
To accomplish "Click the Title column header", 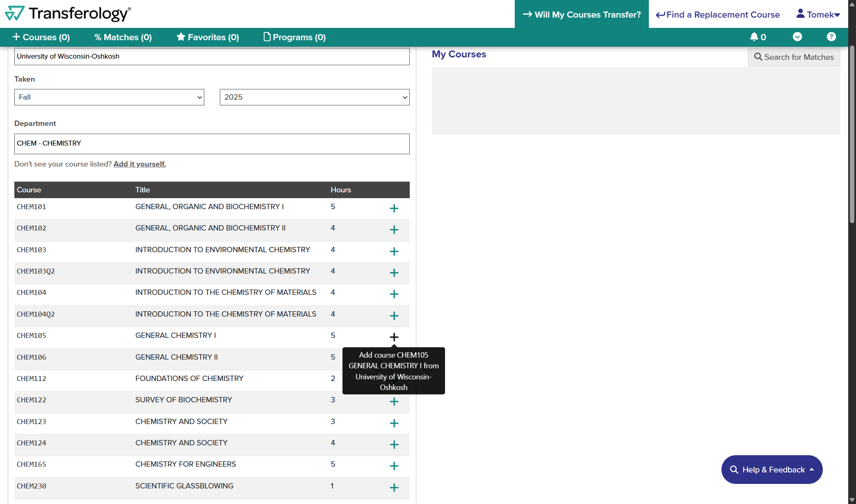I will click(142, 190).
